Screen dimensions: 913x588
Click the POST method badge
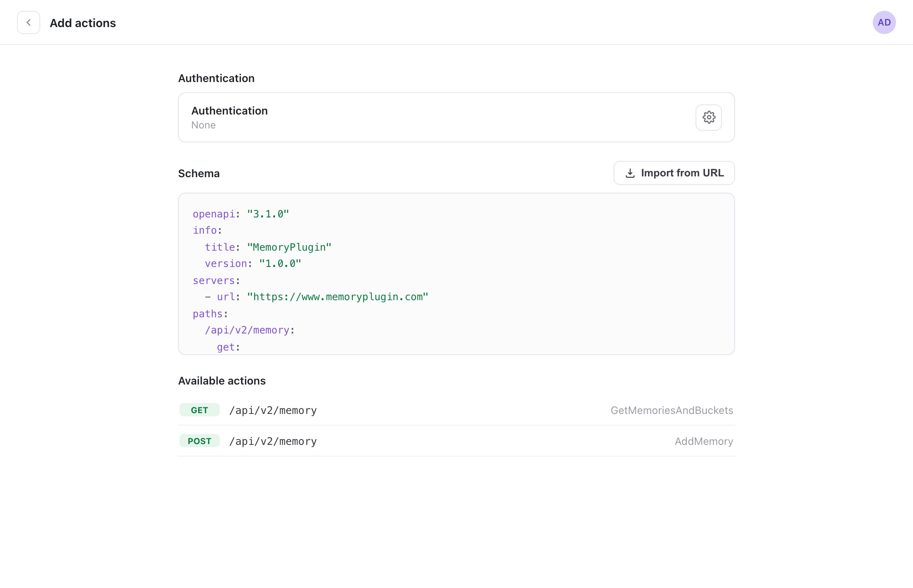pyautogui.click(x=200, y=441)
